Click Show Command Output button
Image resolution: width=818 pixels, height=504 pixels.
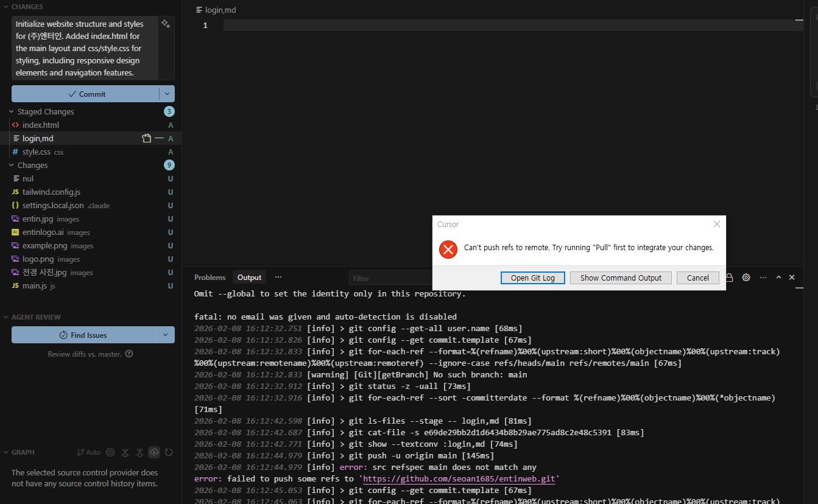[621, 278]
